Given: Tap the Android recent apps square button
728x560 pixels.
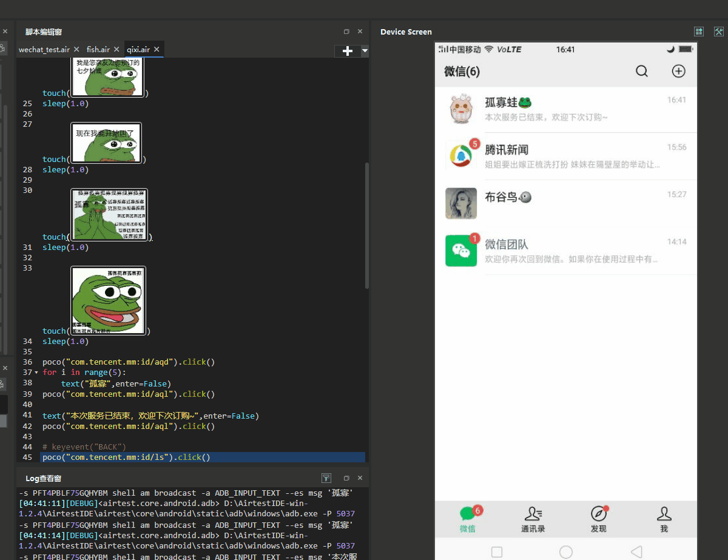Looking at the screenshot, I should 497,552.
